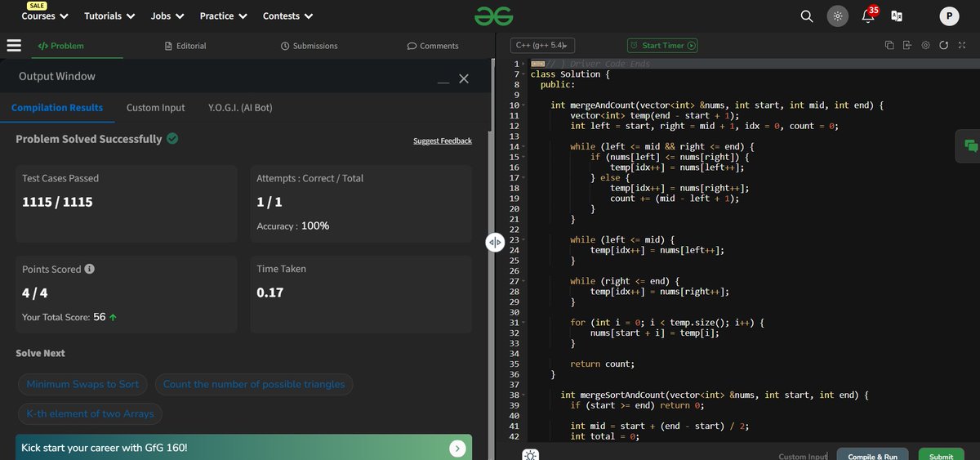
Task: Collapse mergeSortAndCount fold arrow at line 38
Action: [x=523, y=395]
